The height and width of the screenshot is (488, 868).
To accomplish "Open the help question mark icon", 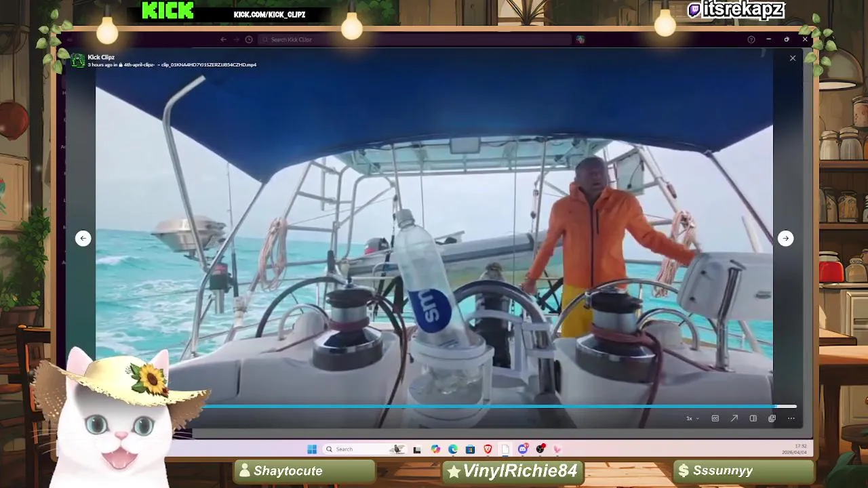I will coord(751,39).
